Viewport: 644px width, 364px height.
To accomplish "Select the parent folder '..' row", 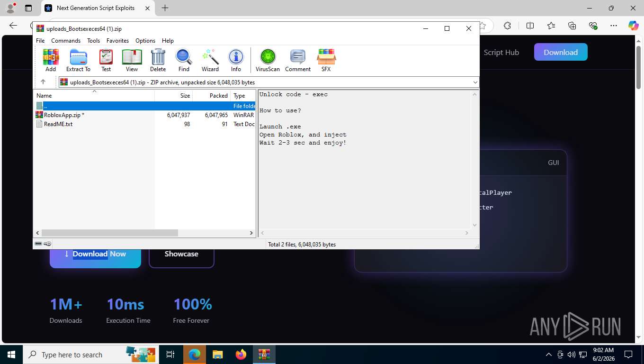I will pos(145,106).
